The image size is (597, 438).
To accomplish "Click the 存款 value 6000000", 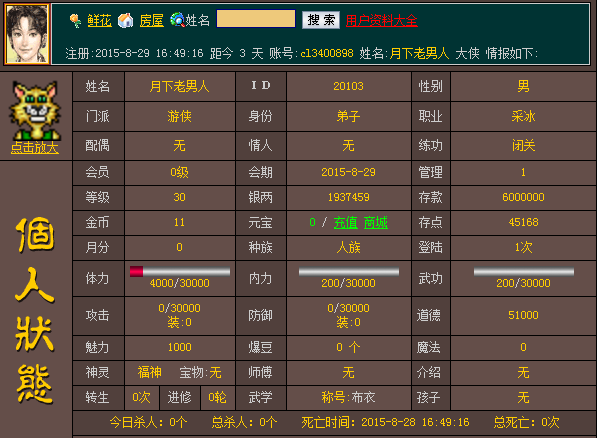I will [x=524, y=197].
